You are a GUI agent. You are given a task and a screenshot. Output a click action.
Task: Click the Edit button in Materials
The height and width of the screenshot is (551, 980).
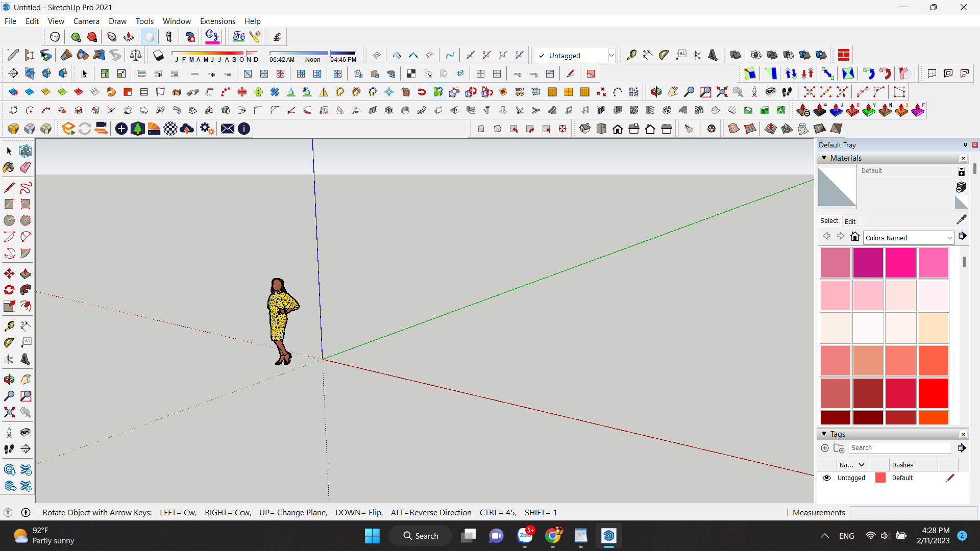(851, 221)
